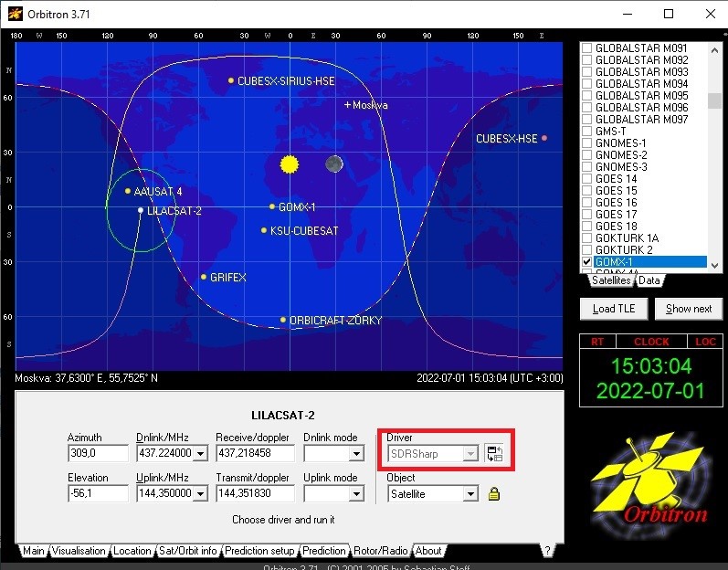Image resolution: width=728 pixels, height=570 pixels.
Task: Go to the Prediction tab
Action: (x=324, y=551)
